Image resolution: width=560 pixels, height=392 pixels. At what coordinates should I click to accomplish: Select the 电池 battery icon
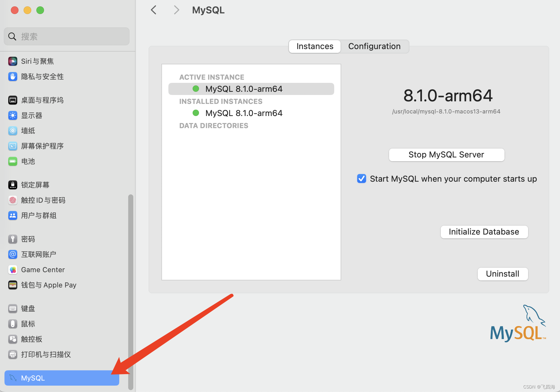pyautogui.click(x=13, y=161)
